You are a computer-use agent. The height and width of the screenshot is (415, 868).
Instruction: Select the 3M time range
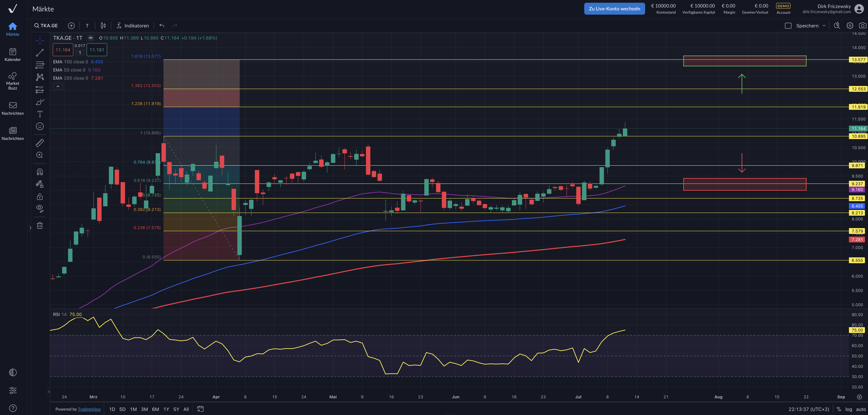click(144, 409)
